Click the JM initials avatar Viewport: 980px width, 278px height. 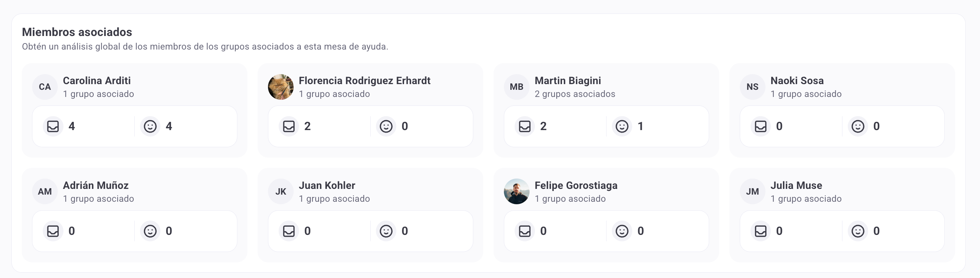tap(753, 191)
